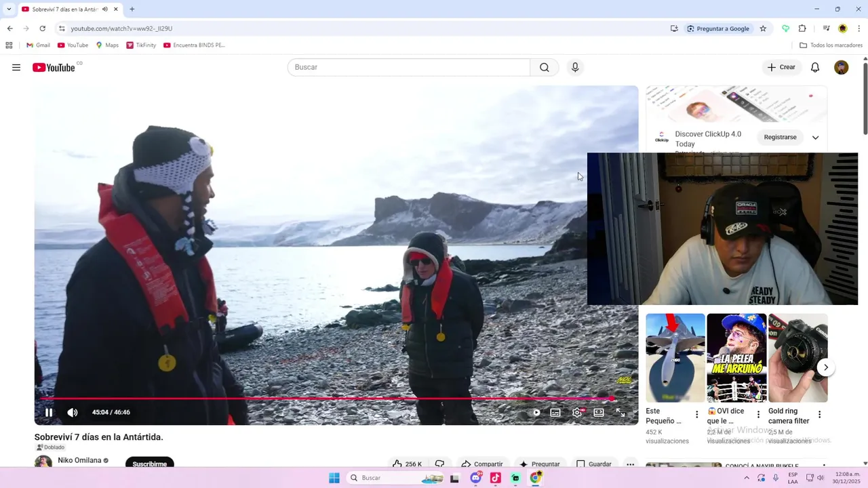
Task: Open the YouTube bookmark
Action: click(x=73, y=45)
